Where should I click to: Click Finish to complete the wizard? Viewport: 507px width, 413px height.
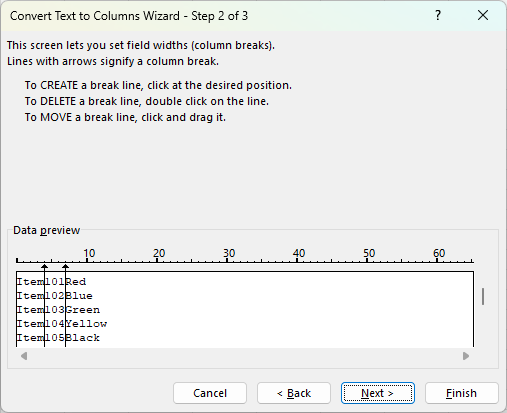(462, 393)
